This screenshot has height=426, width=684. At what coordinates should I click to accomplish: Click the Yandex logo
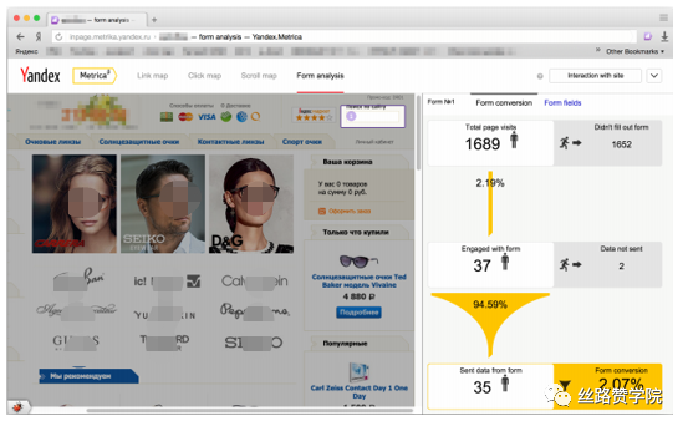click(x=41, y=75)
